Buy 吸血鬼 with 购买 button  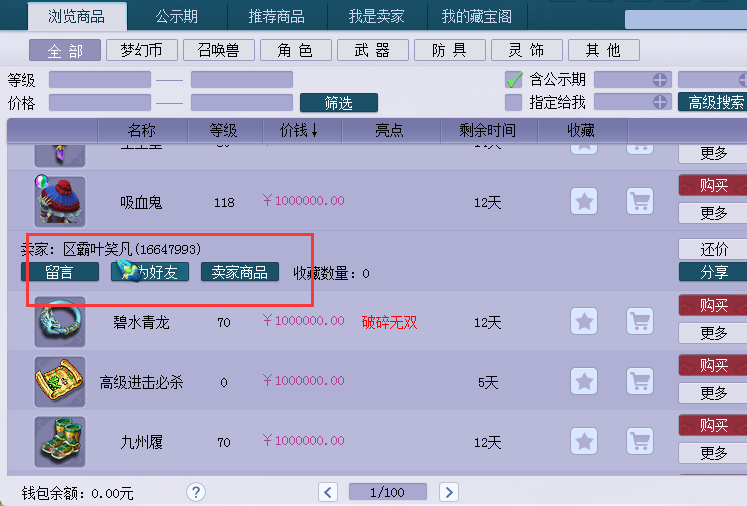coord(713,185)
